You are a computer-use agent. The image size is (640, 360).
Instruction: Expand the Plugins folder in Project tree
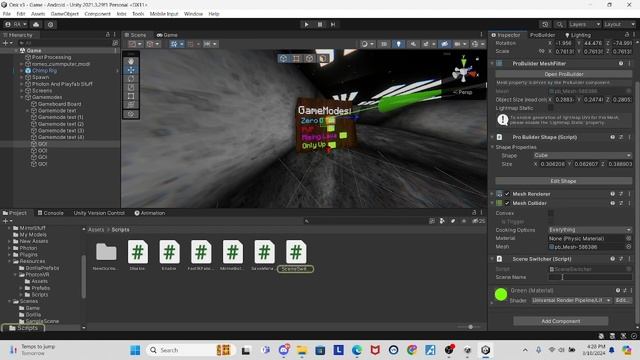click(x=9, y=255)
